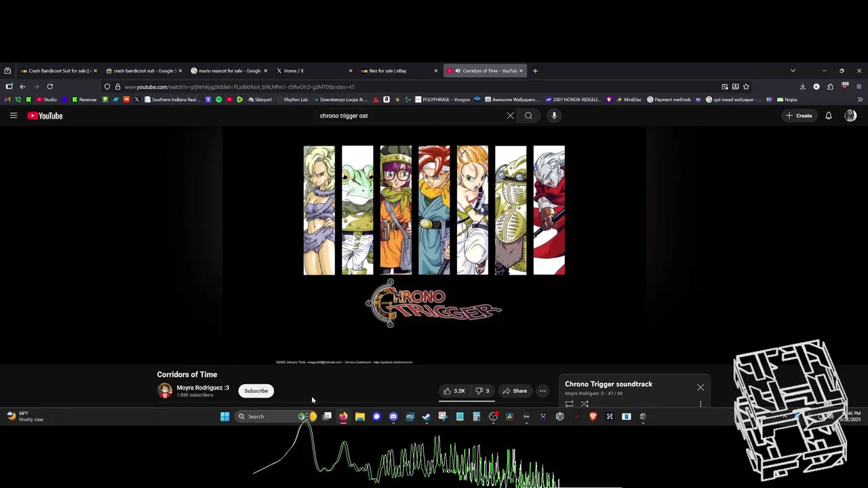Open the Studio bookmark
The image size is (868, 488).
47,100
